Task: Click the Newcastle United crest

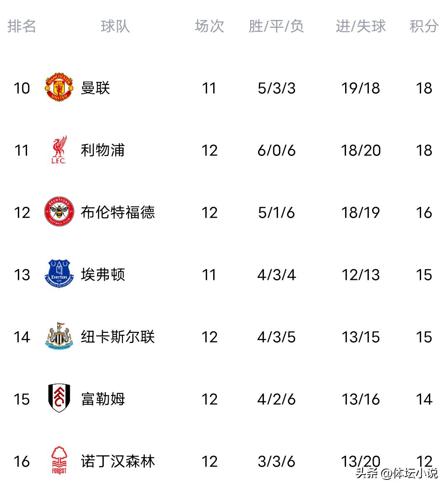Action: 59,336
